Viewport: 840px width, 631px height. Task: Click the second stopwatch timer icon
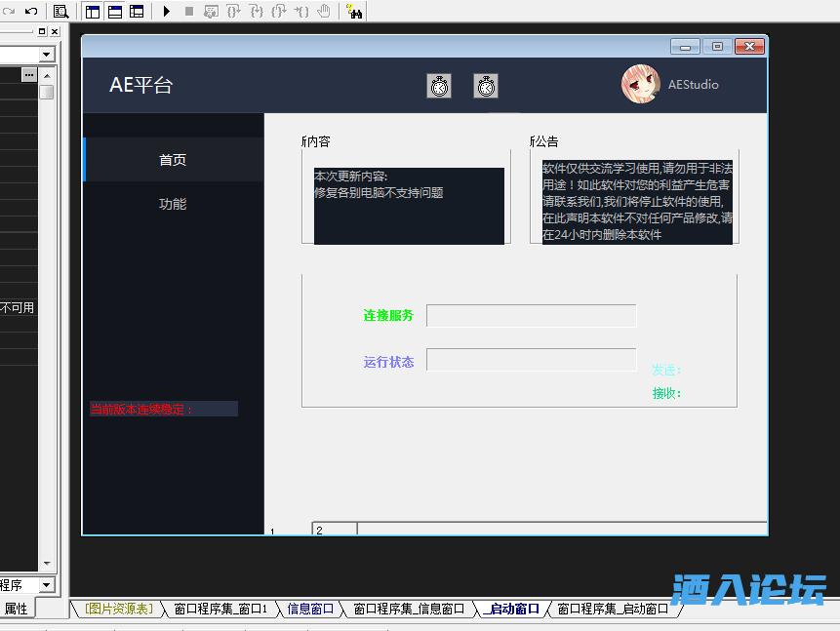tap(486, 86)
